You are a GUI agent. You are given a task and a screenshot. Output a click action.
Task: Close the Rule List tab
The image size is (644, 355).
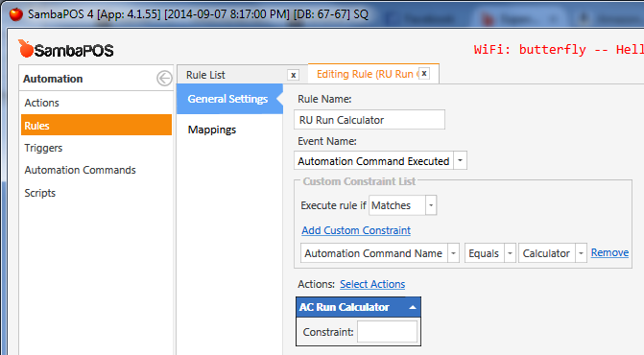click(x=294, y=75)
